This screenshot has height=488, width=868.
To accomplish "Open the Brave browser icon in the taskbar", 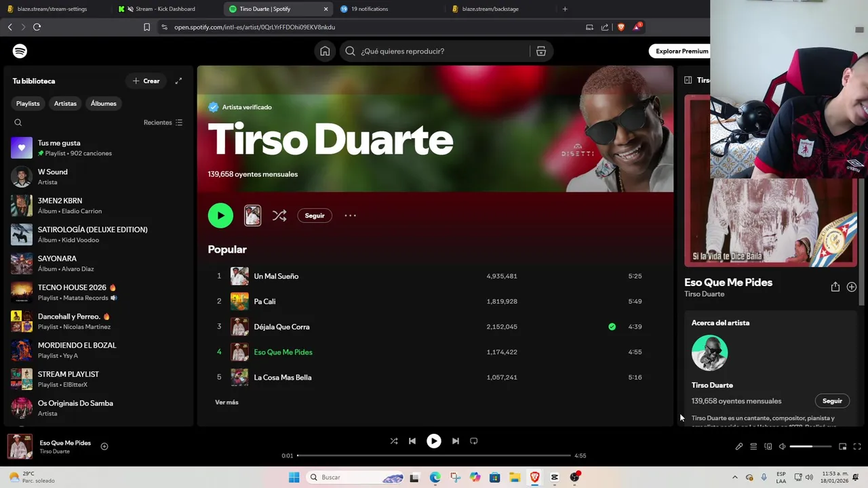I will pos(534,477).
